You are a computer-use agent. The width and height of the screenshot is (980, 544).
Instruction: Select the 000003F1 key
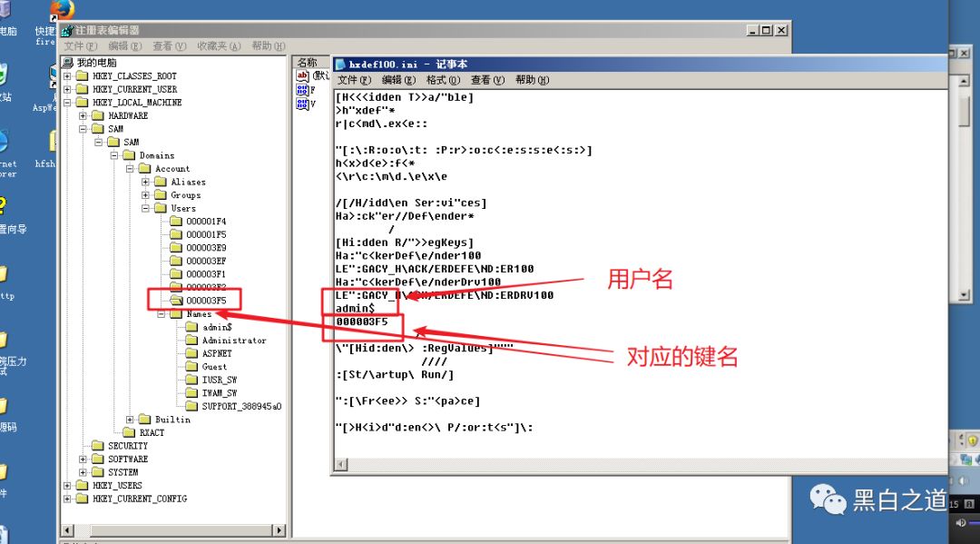pyautogui.click(x=206, y=274)
